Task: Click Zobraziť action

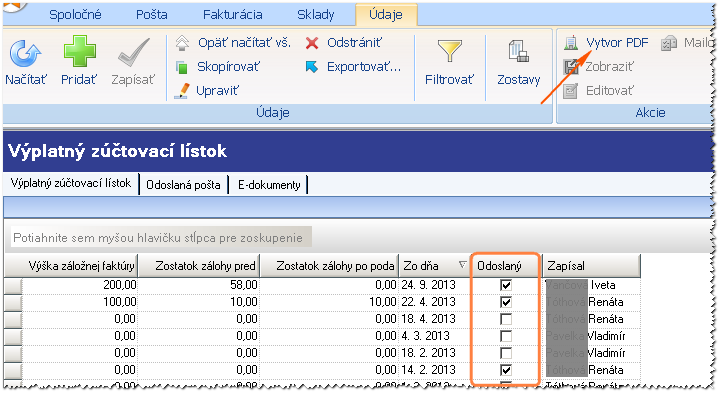Action: [598, 67]
